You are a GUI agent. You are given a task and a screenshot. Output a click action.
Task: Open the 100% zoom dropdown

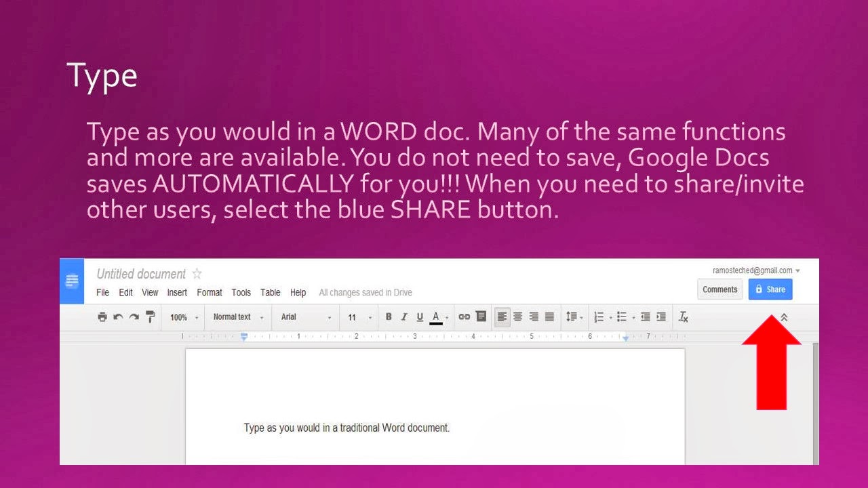point(184,317)
